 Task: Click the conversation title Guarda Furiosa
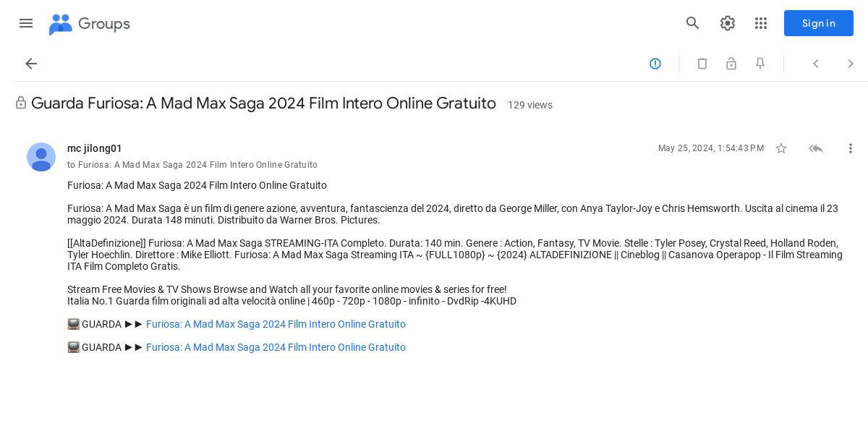tap(263, 103)
